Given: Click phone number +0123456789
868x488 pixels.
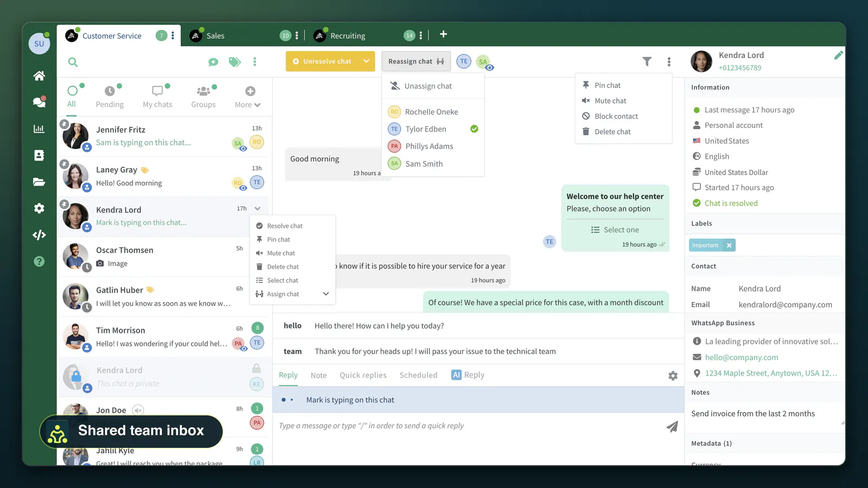Looking at the screenshot, I should point(740,68).
